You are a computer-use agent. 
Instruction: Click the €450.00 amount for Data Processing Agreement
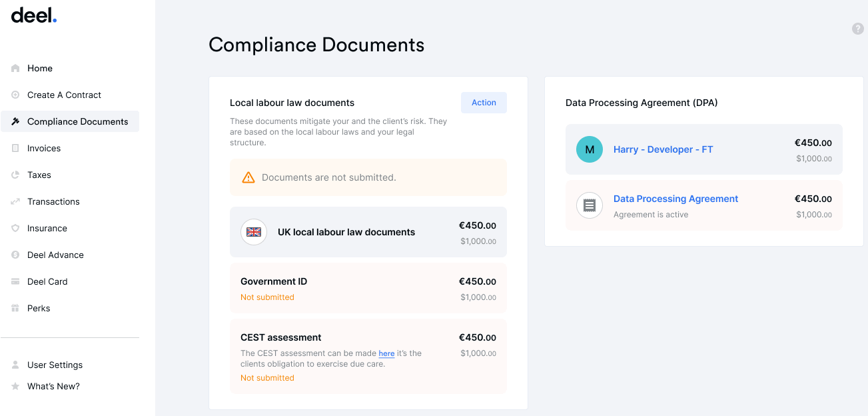click(813, 199)
